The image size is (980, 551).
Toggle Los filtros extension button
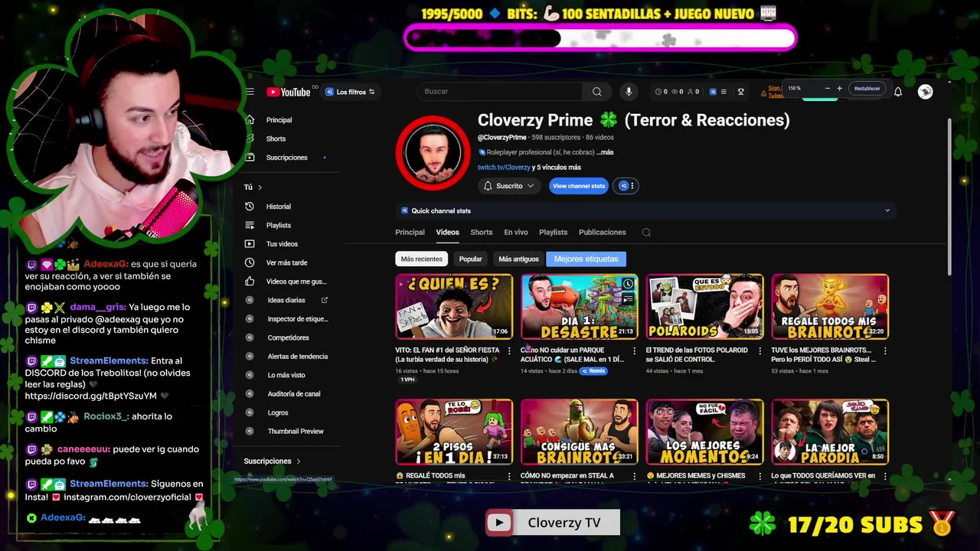(x=350, y=92)
